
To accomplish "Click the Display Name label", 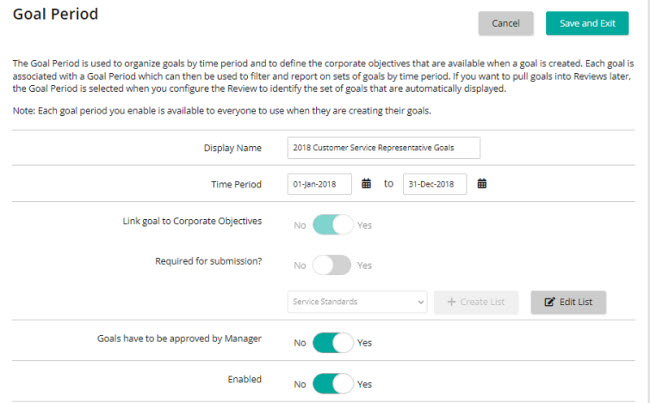I will 233,148.
